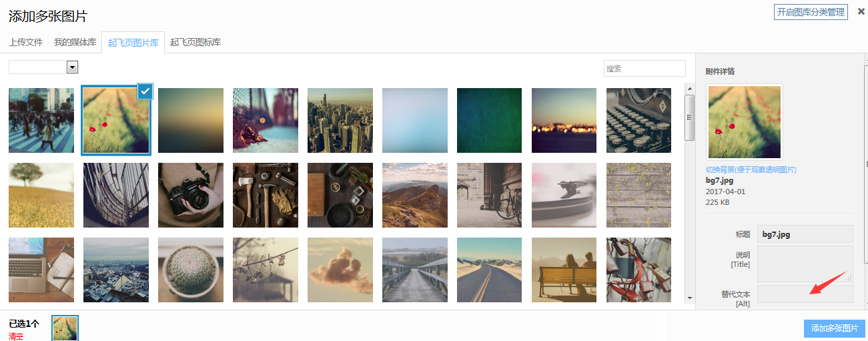Select the city skyline aerial thumbnail

click(340, 121)
